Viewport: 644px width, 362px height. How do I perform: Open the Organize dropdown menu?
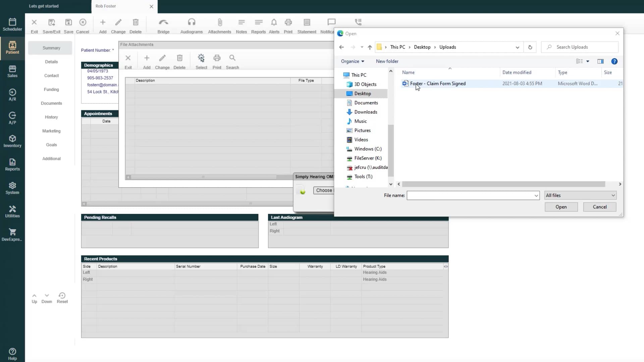352,61
